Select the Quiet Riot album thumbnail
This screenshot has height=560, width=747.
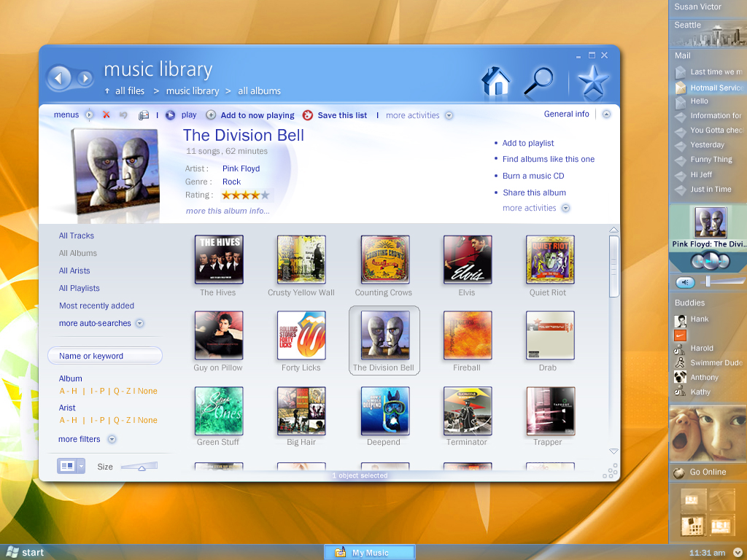(550, 260)
